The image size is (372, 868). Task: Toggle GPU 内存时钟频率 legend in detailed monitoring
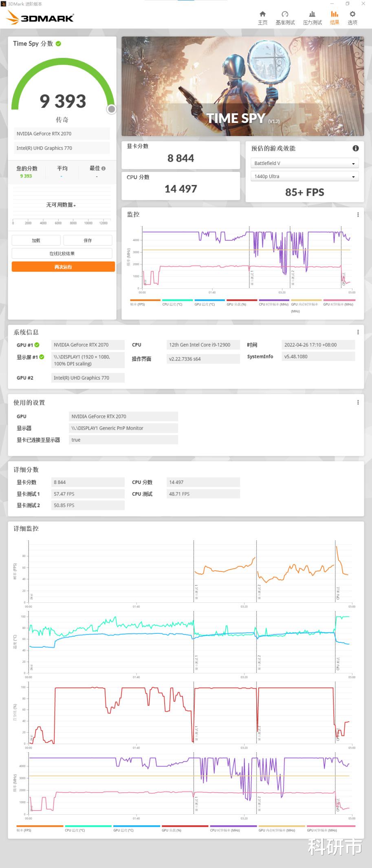(282, 828)
